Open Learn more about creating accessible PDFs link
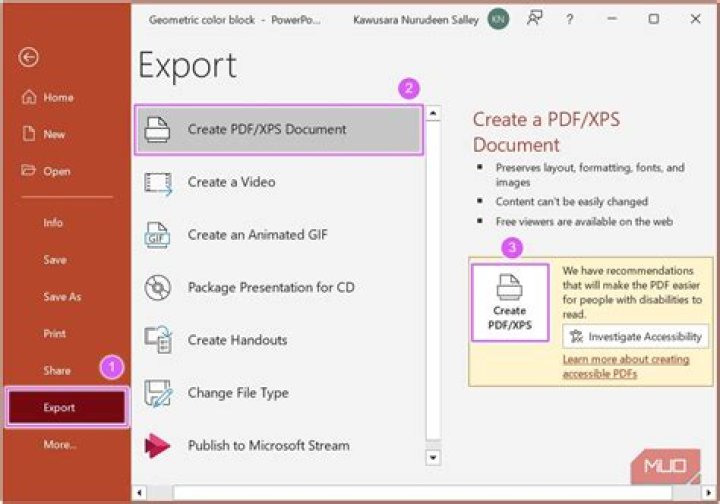This screenshot has width=720, height=504. pos(626,366)
